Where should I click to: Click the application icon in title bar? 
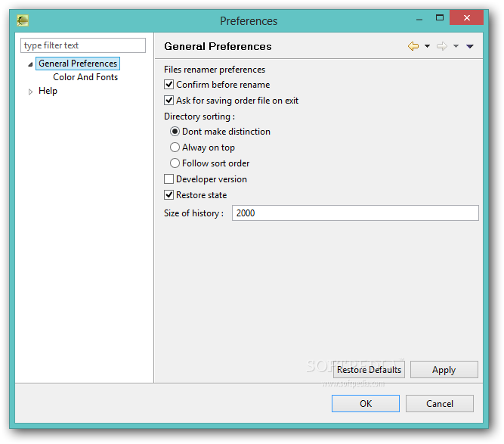23,20
